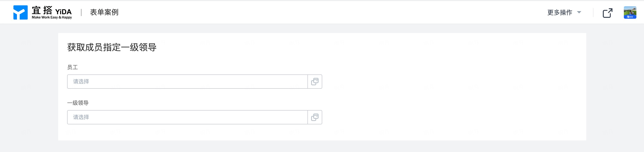The width and height of the screenshot is (644, 152).
Task: Focus the 员工 请选择 input field
Action: point(187,82)
